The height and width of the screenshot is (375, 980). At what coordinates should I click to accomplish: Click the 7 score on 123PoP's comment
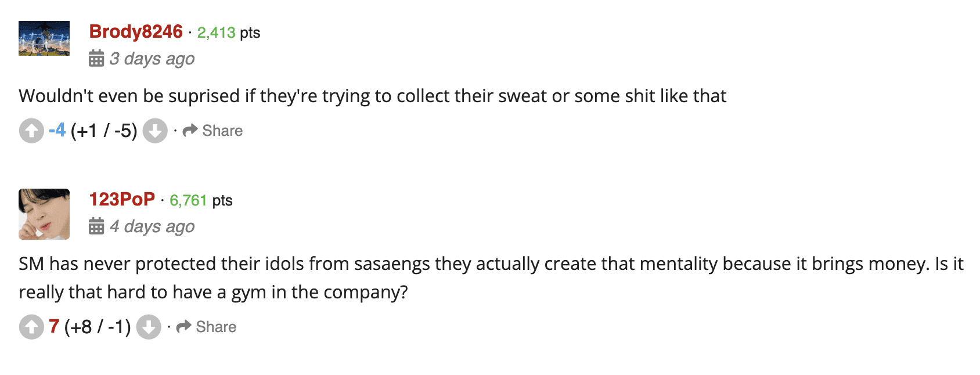pyautogui.click(x=54, y=326)
